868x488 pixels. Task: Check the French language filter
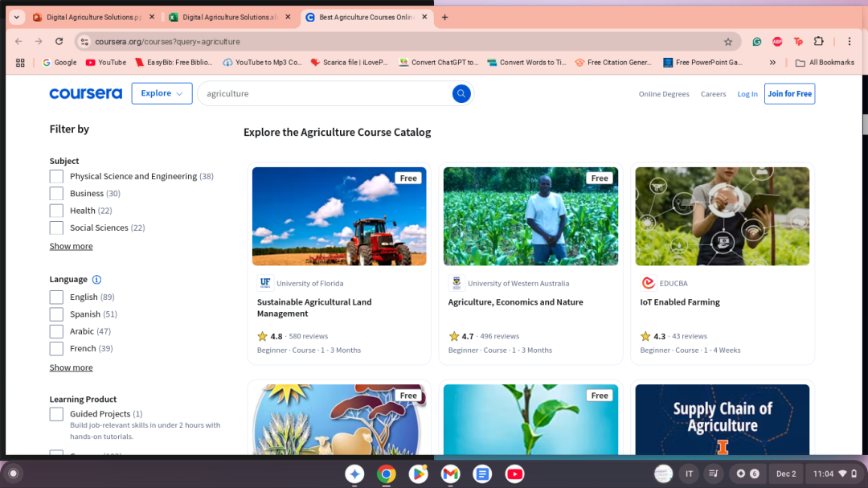[x=56, y=348]
